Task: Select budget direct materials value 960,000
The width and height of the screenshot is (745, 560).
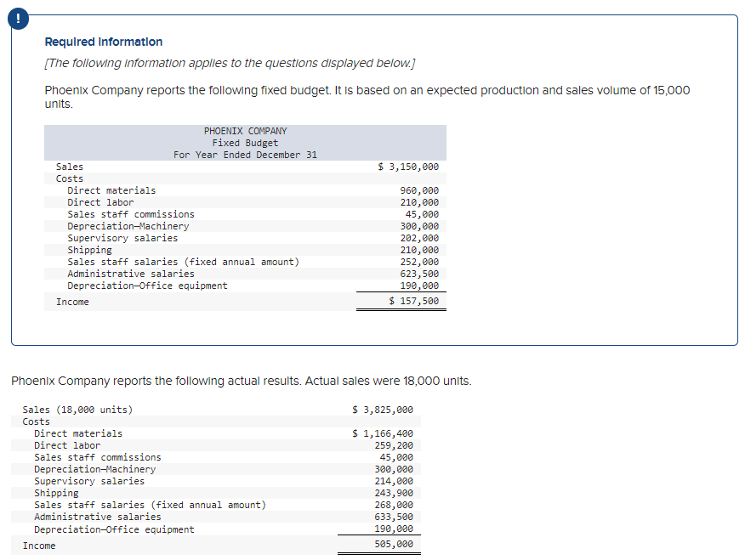Action: (x=419, y=190)
